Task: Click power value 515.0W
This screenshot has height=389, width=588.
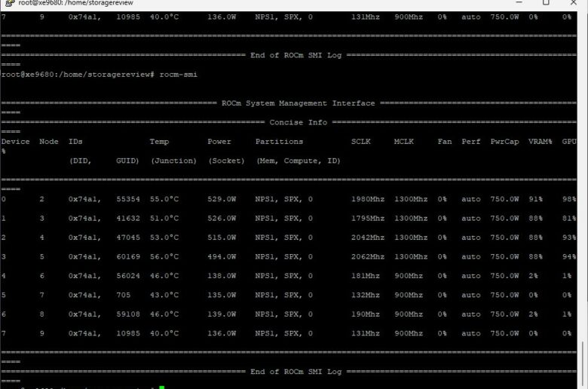Action: tap(222, 237)
